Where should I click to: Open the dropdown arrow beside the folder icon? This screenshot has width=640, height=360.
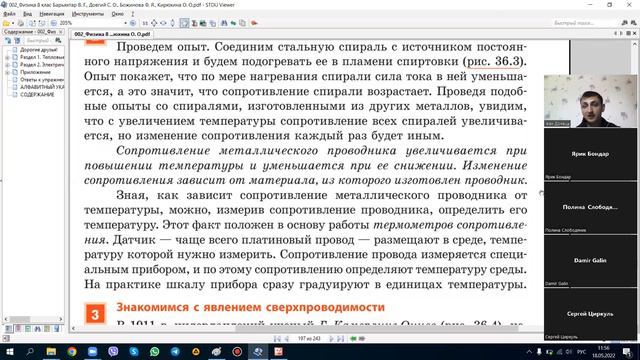(x=13, y=23)
